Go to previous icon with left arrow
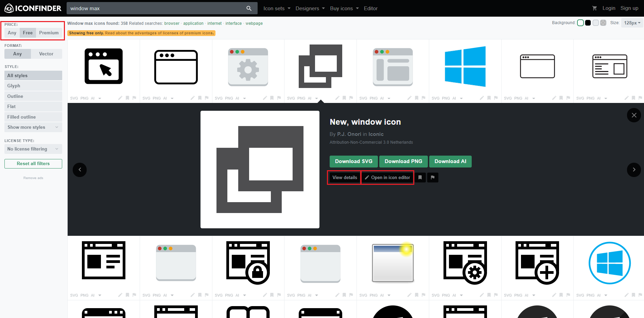644x318 pixels. (80, 170)
